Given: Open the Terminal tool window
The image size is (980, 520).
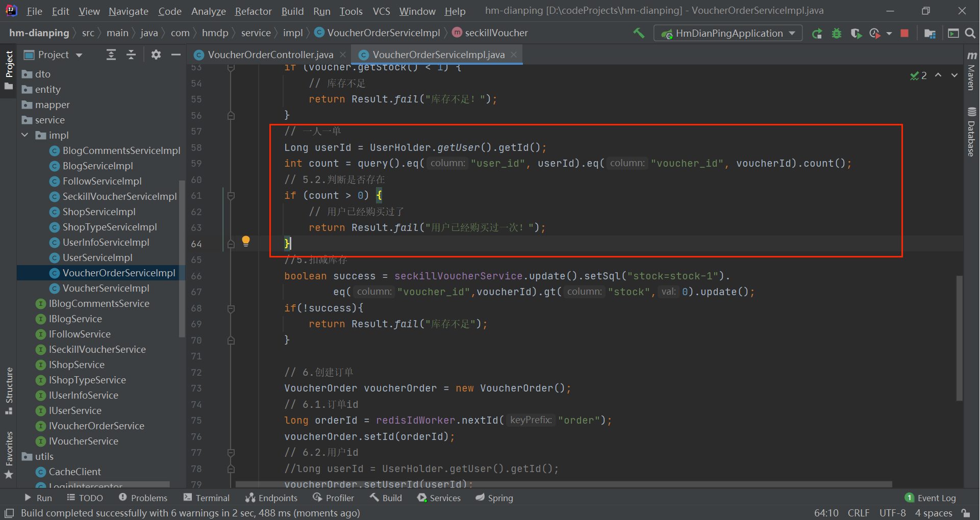Looking at the screenshot, I should 207,498.
